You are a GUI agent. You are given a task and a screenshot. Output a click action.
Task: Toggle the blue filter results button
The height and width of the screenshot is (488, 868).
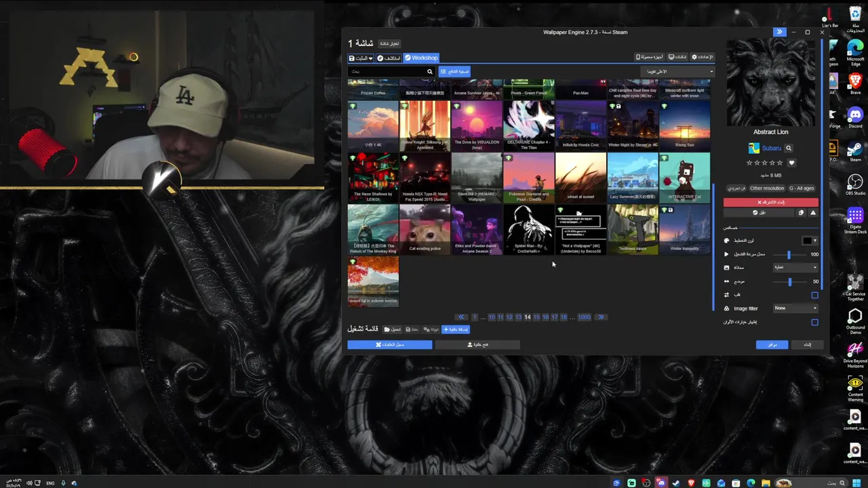click(454, 71)
